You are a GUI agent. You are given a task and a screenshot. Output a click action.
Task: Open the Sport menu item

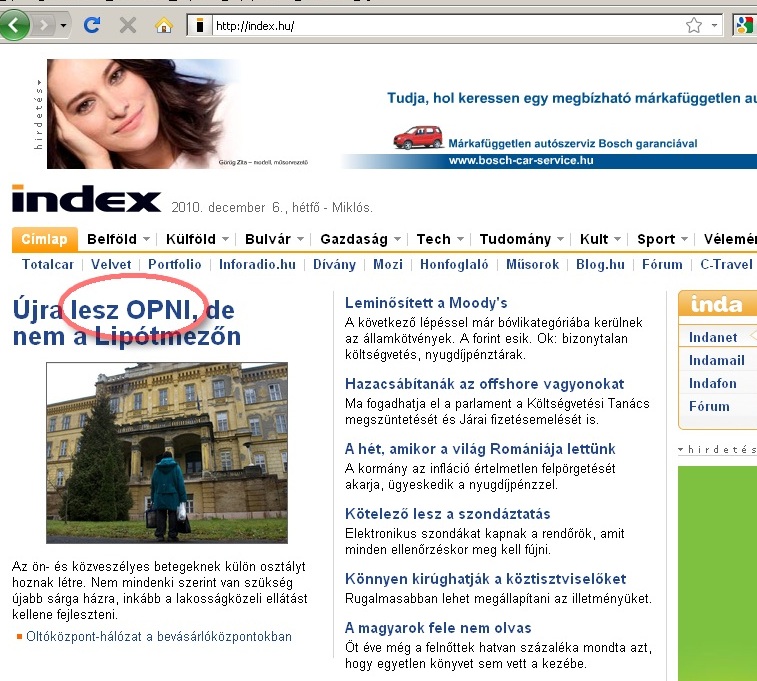656,239
